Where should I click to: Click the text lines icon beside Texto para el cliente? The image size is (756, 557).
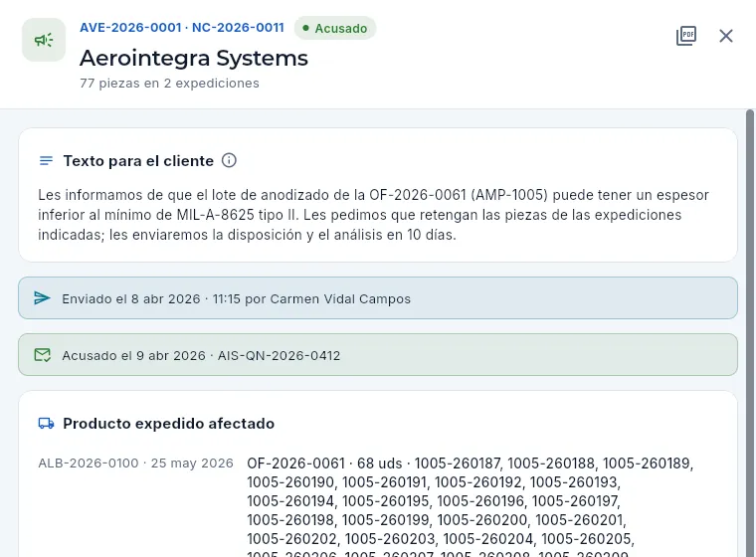coord(46,160)
